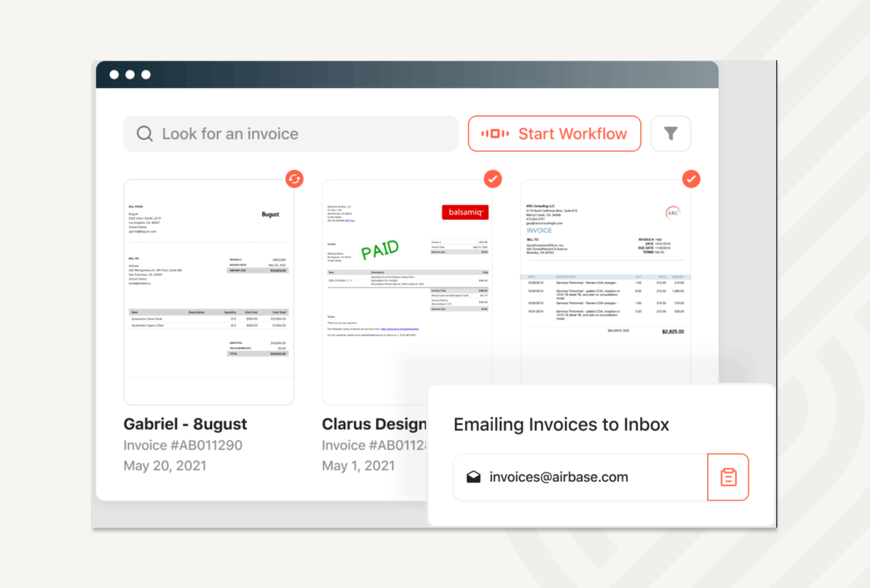870x588 pixels.
Task: Open the Gabriel - 8ugust invoice thumbnail
Action: point(209,292)
